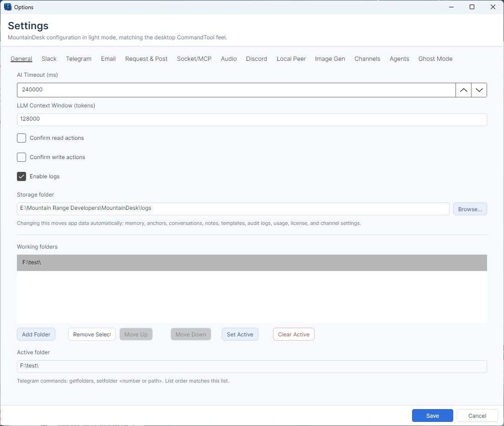Click the Clear Active button

294,334
